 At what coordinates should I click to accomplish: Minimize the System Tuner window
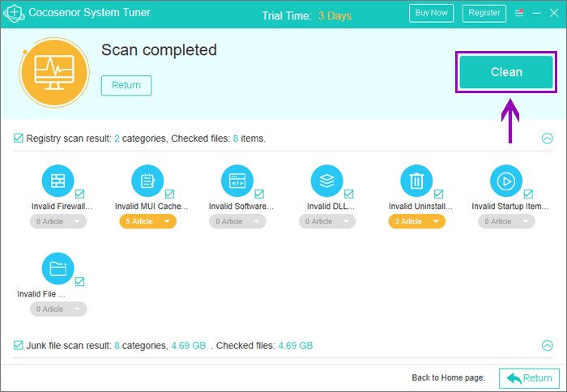536,13
